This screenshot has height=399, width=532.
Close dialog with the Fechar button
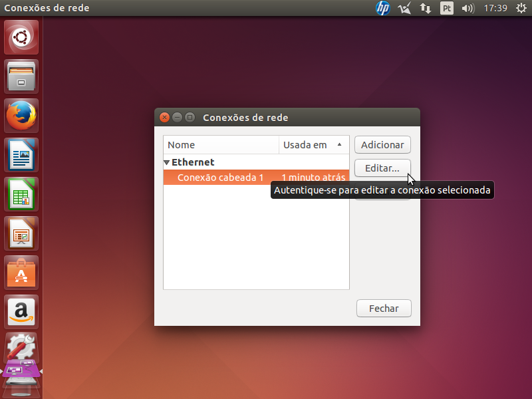(384, 309)
